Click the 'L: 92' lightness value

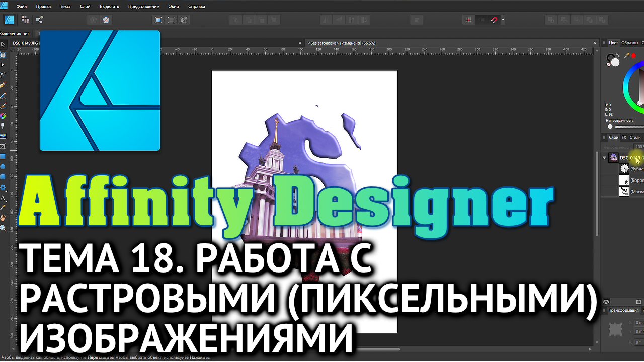point(608,114)
